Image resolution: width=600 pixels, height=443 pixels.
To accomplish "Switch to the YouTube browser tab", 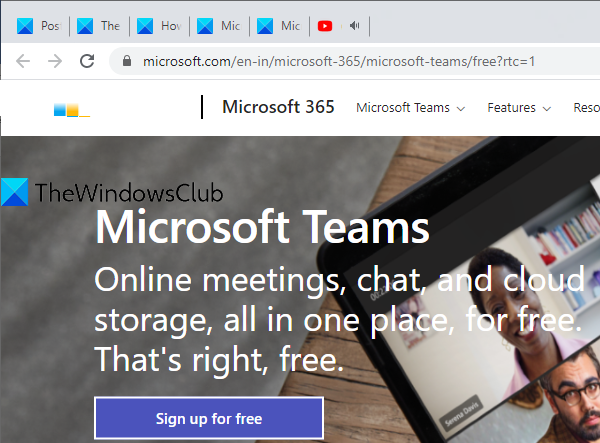I will click(339, 26).
